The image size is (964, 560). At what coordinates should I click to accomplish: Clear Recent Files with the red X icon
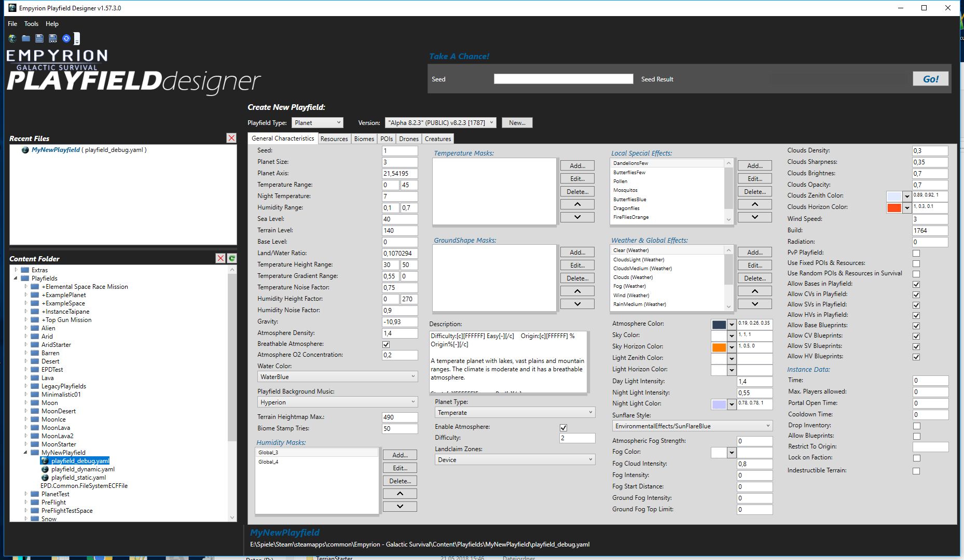[231, 138]
